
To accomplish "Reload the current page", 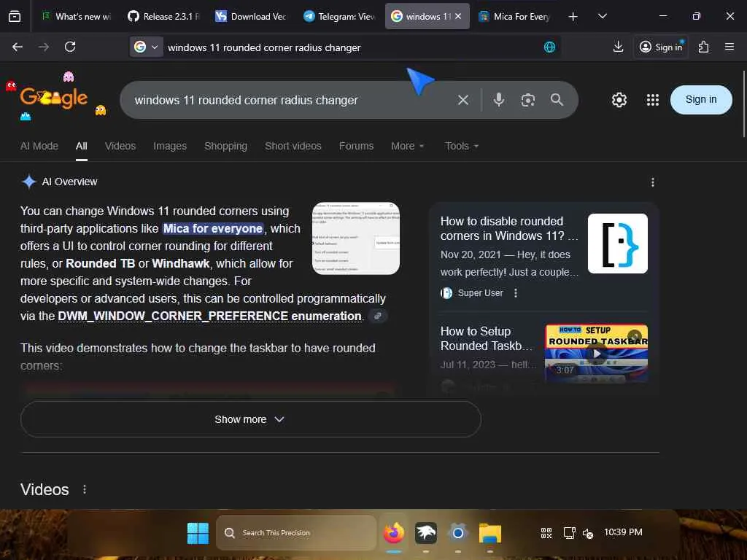I will tap(70, 47).
